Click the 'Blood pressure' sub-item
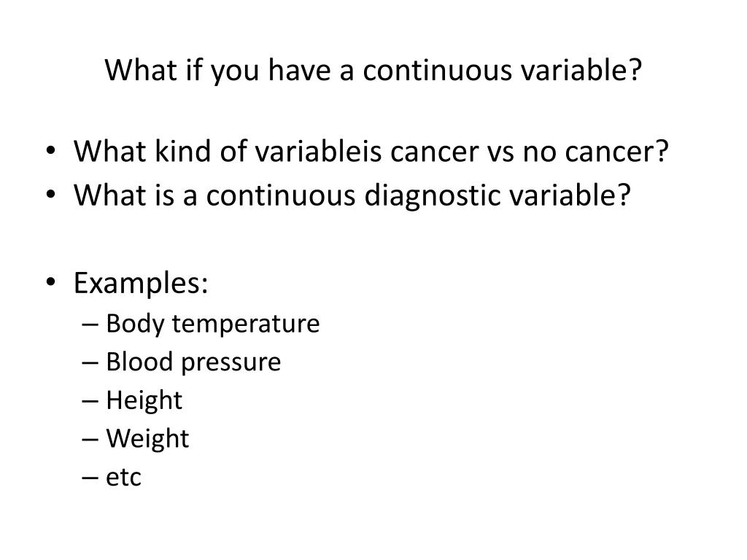 pos(193,362)
